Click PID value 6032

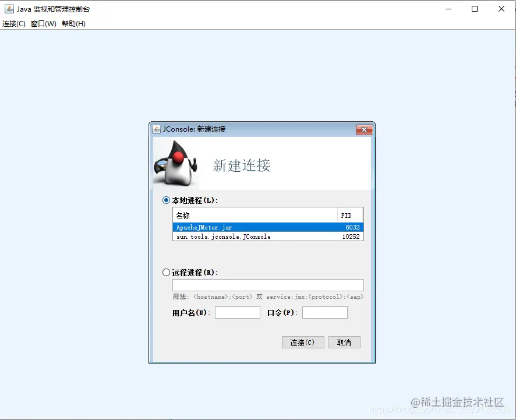click(x=352, y=227)
